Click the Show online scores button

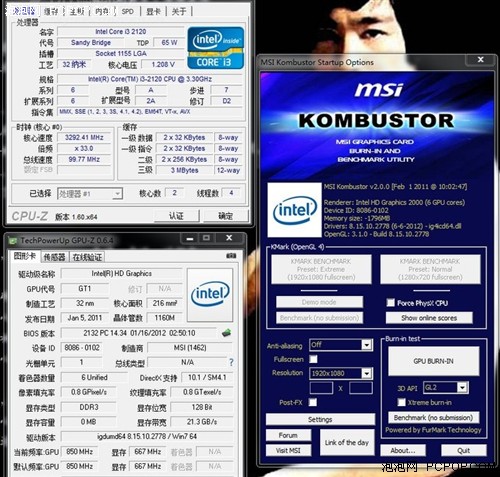(429, 318)
